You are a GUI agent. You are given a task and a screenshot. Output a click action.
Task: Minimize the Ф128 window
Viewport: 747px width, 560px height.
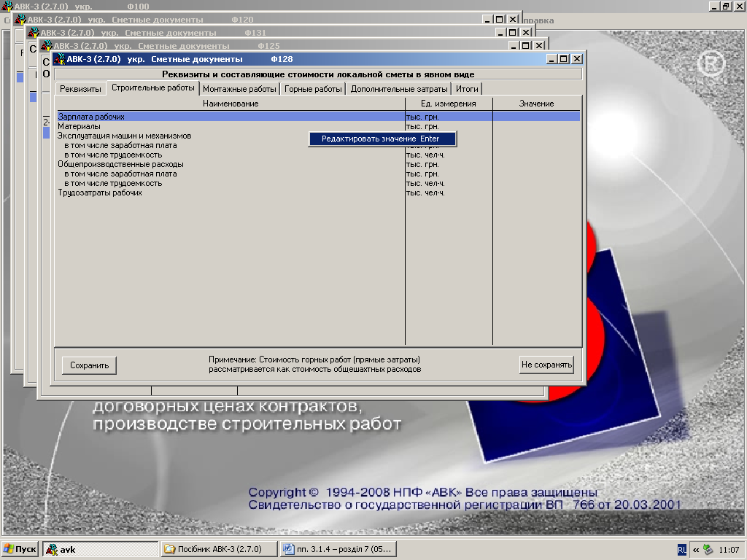551,59
